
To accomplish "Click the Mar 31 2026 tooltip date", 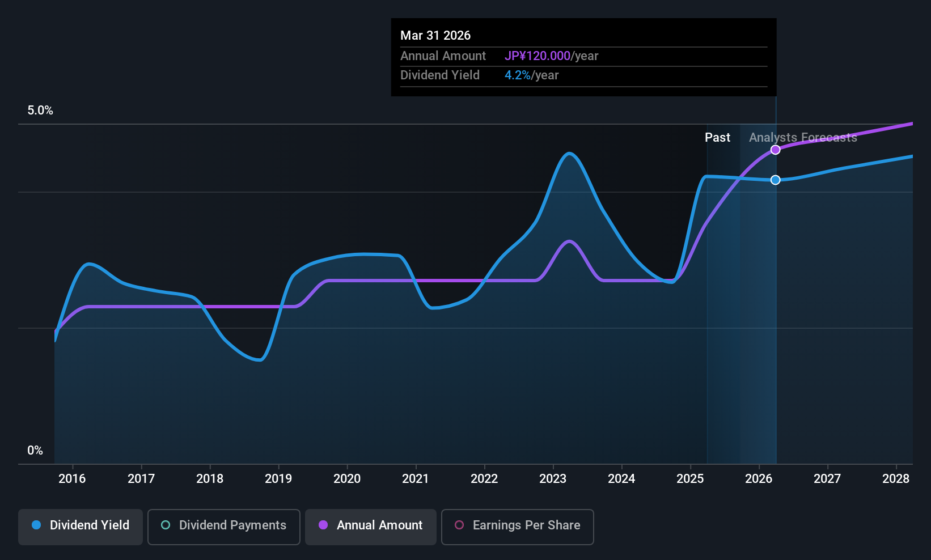I will [x=435, y=35].
